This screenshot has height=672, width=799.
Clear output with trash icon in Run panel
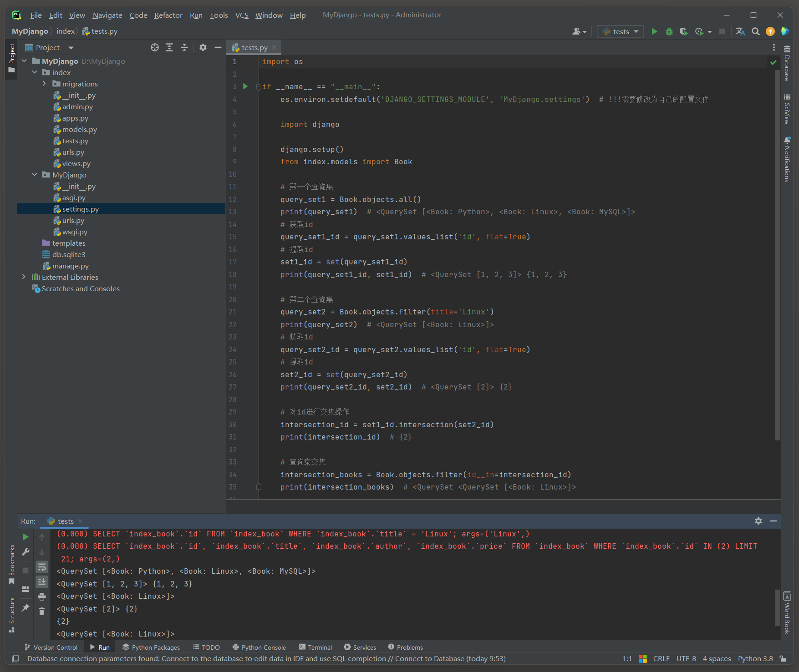(42, 611)
